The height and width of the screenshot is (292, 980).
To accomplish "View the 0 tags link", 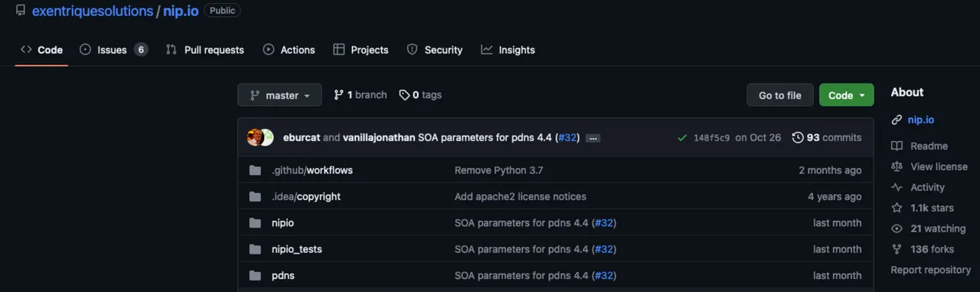I will (420, 95).
